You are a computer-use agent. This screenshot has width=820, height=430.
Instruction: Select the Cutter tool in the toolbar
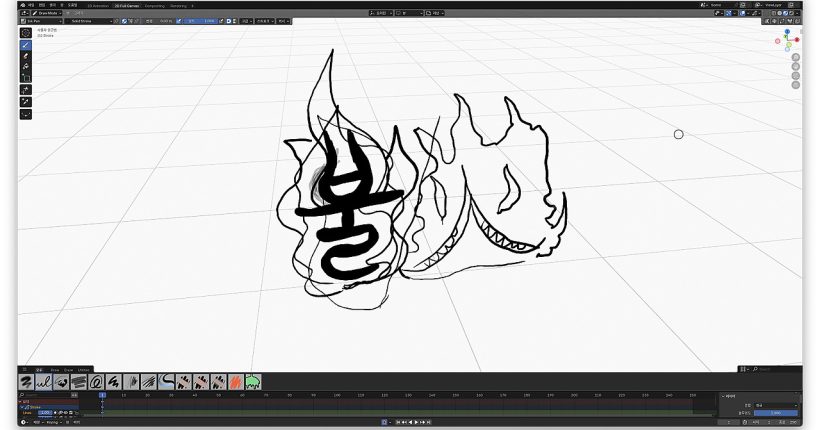(25, 78)
